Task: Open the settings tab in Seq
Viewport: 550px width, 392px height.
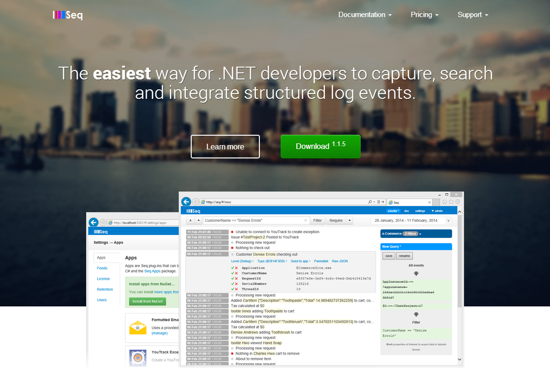Action: pos(420,211)
